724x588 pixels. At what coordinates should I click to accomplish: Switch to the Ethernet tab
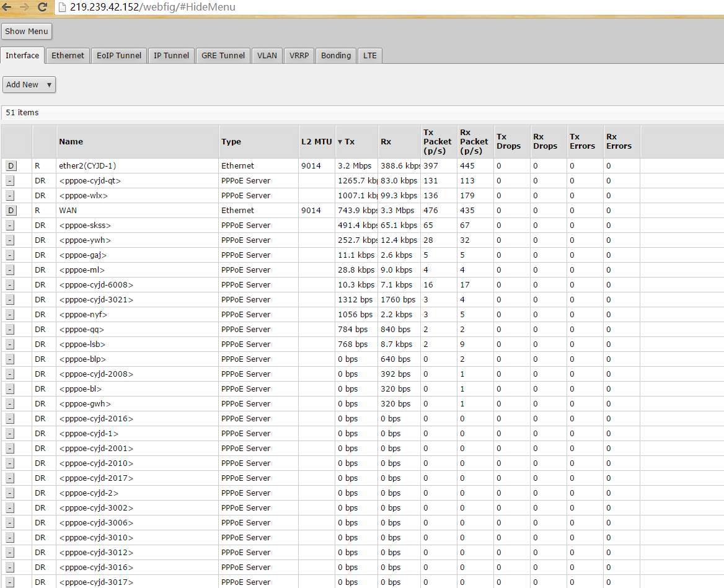(68, 55)
